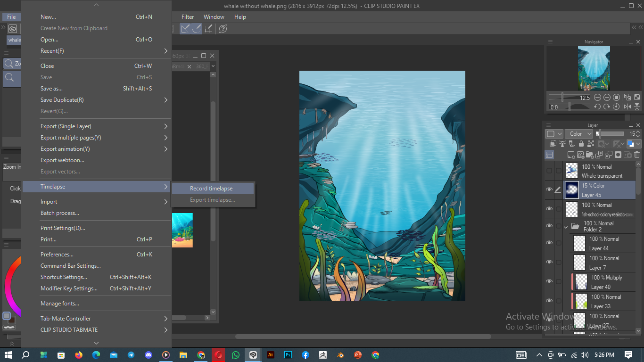Click zoom out icon in Navigator

[597, 98]
